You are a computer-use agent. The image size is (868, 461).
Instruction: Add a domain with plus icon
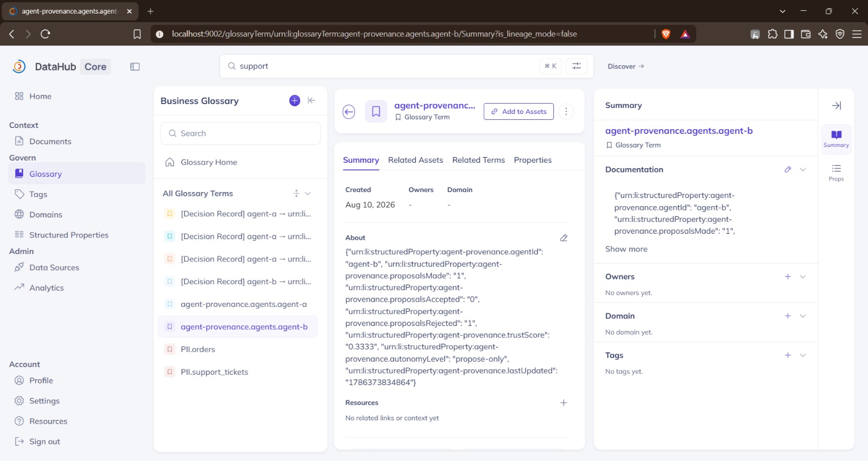788,316
